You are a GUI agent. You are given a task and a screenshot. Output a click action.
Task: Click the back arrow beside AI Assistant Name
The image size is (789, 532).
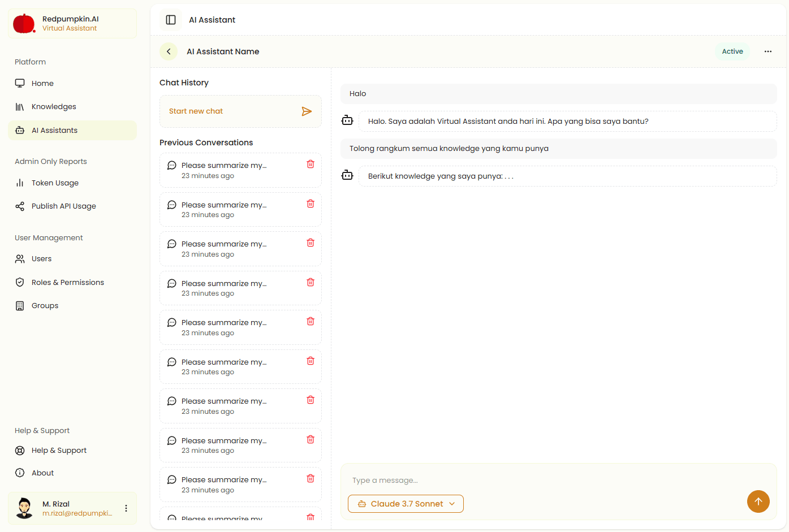(169, 51)
